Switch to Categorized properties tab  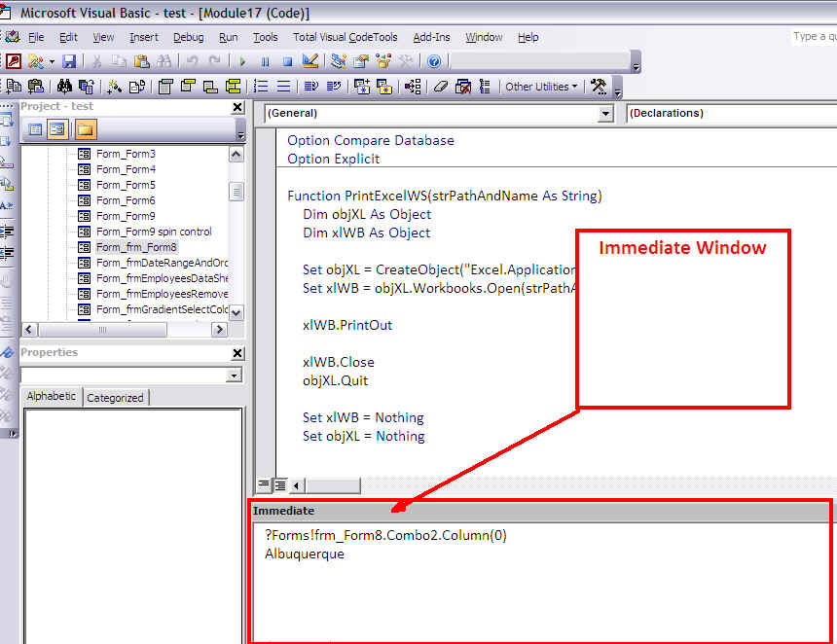click(115, 398)
